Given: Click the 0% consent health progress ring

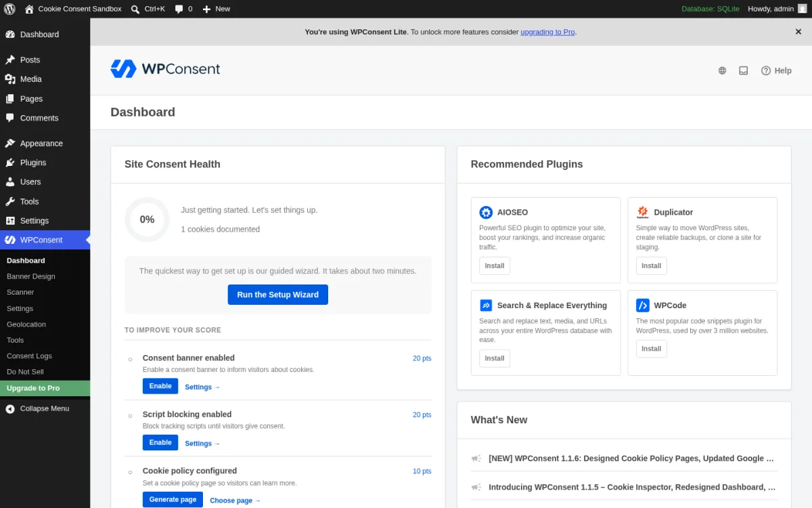Looking at the screenshot, I should tap(147, 219).
